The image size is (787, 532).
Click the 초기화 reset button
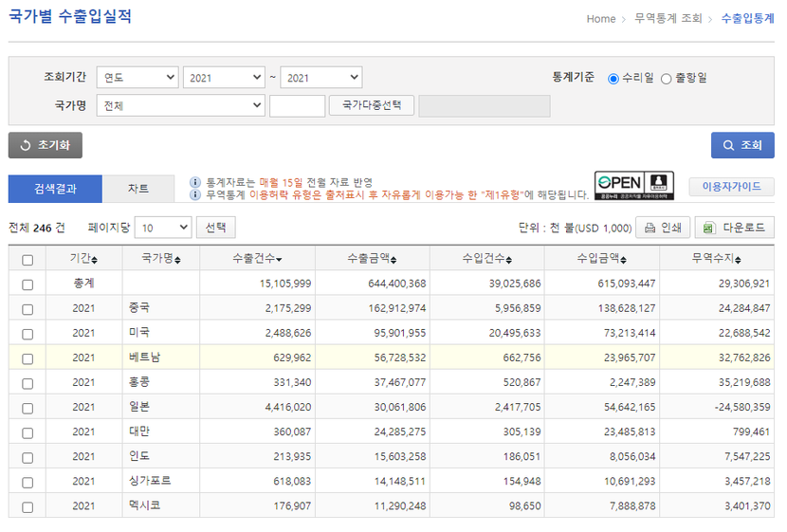coord(46,145)
